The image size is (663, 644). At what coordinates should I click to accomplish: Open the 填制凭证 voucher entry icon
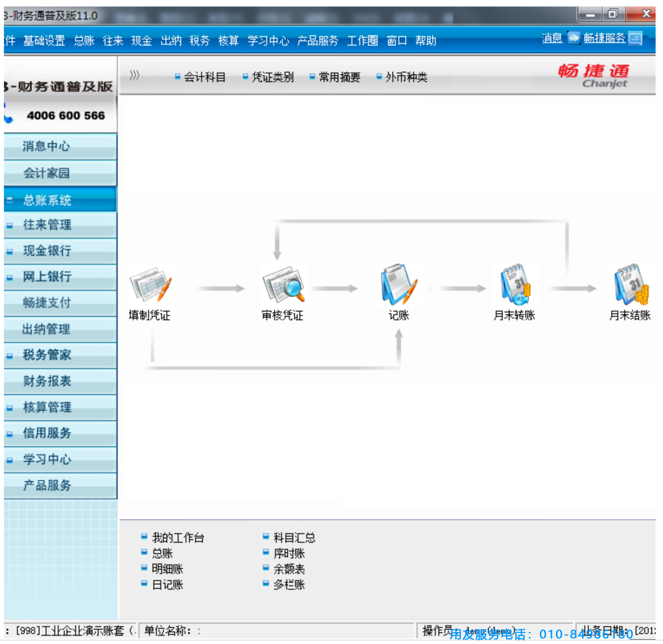pyautogui.click(x=150, y=285)
